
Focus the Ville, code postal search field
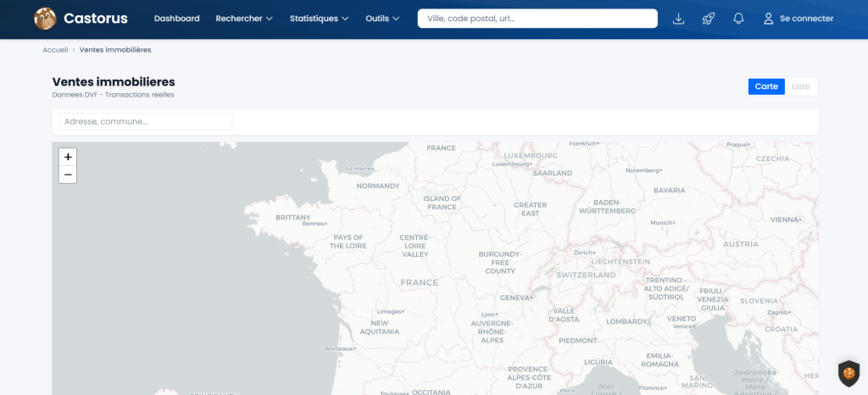pos(537,19)
